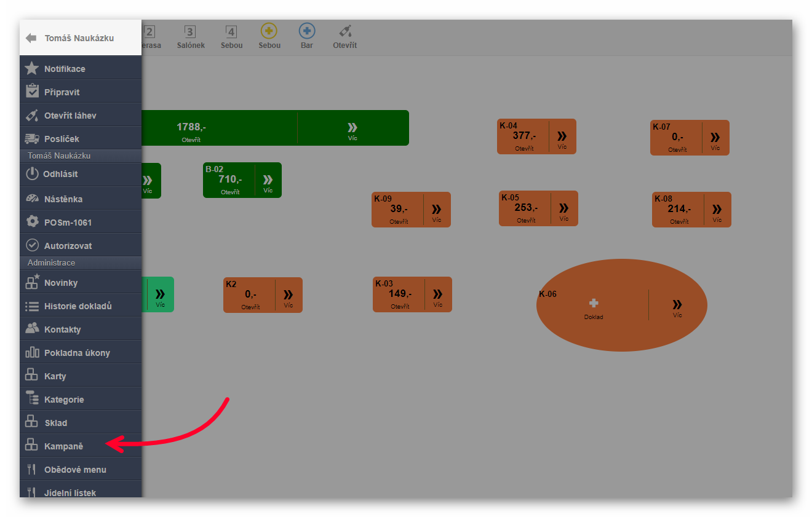Click the Poslíček delivery truck icon

pyautogui.click(x=32, y=138)
